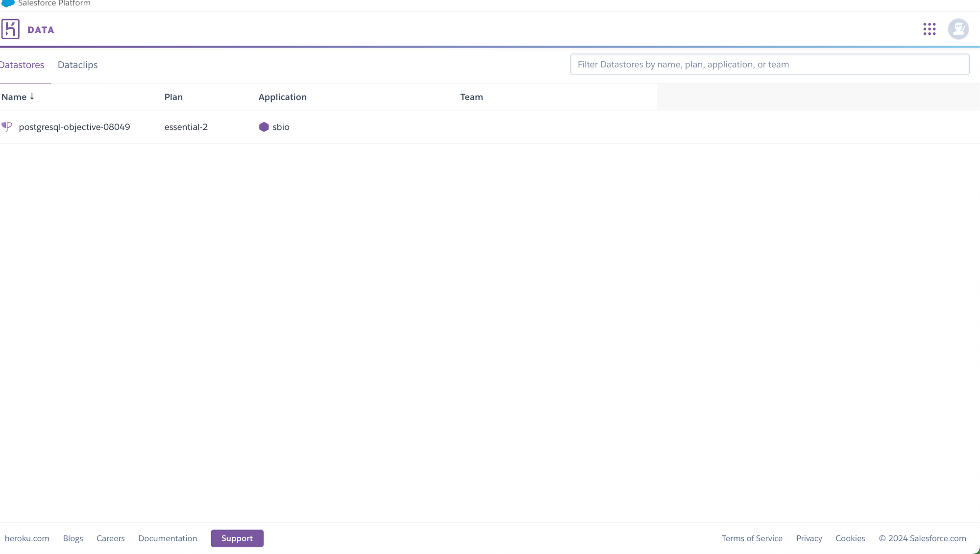Open the Support page link
Screen dimensions: 980x554
coord(236,538)
